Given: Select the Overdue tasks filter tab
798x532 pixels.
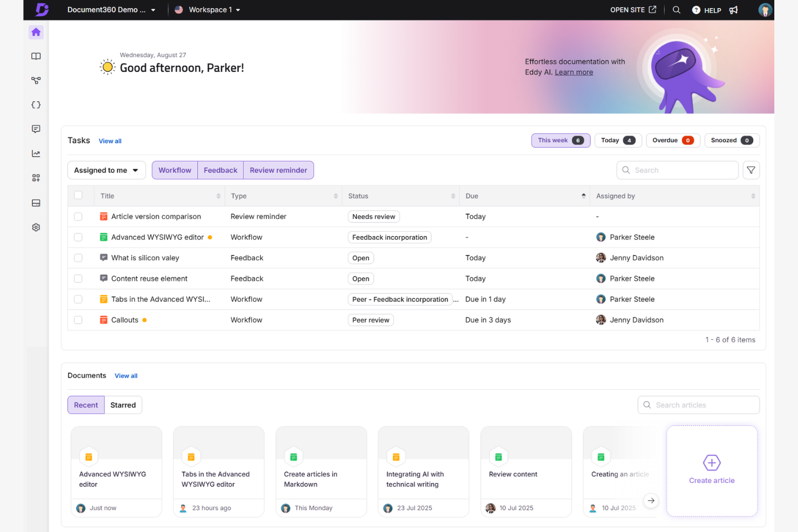Looking at the screenshot, I should [x=673, y=140].
